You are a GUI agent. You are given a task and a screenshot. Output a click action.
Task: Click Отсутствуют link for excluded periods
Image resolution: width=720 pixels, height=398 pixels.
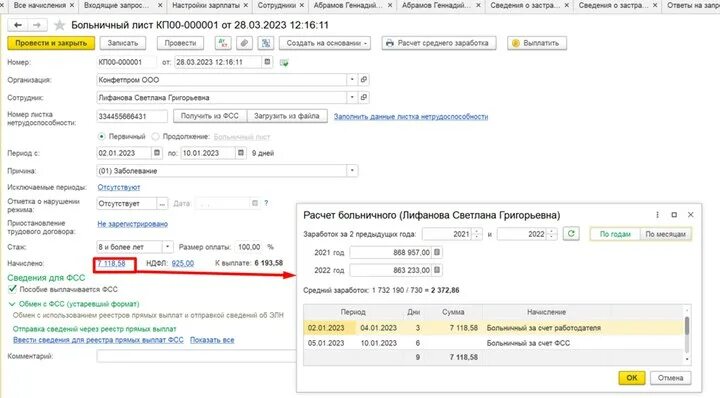point(119,187)
